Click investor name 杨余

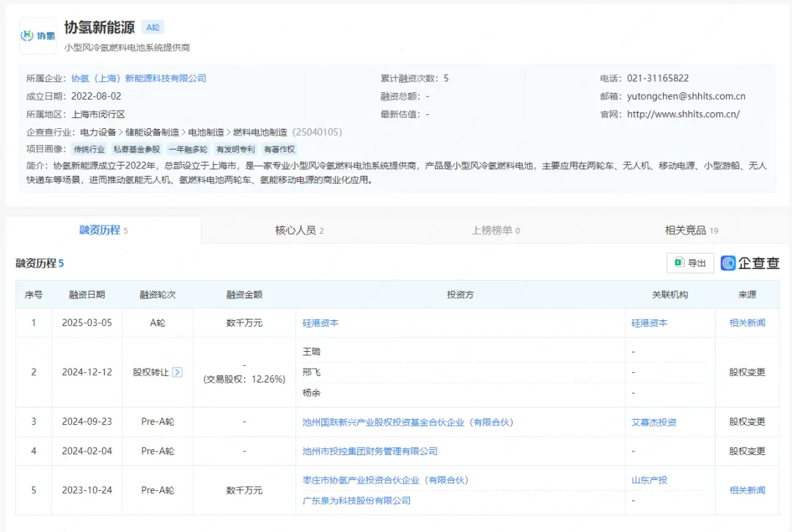point(311,393)
